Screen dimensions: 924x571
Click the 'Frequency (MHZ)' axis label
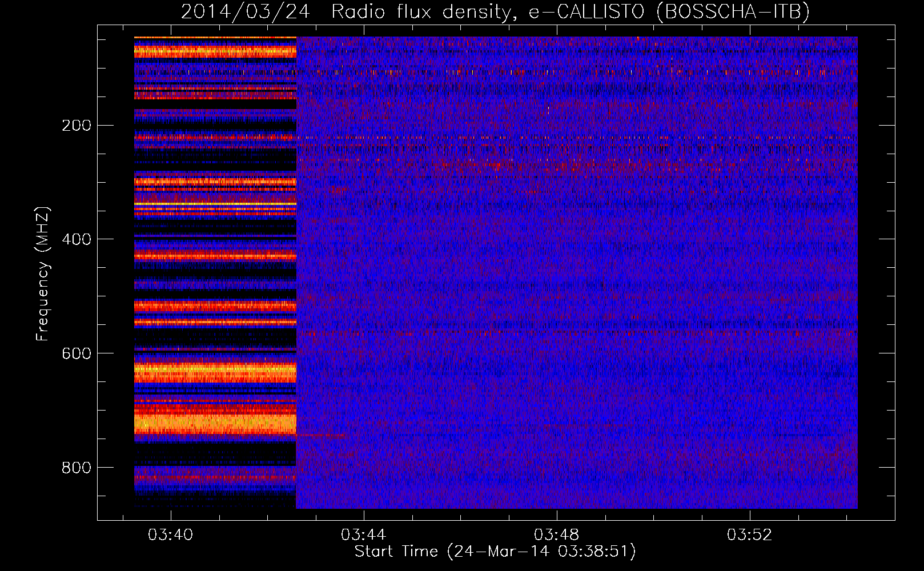tap(43, 274)
